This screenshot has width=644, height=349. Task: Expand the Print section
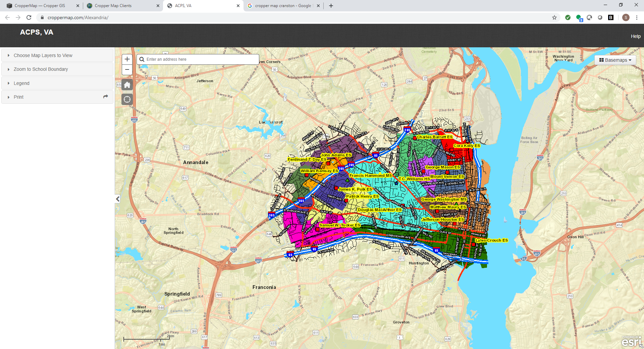point(57,97)
